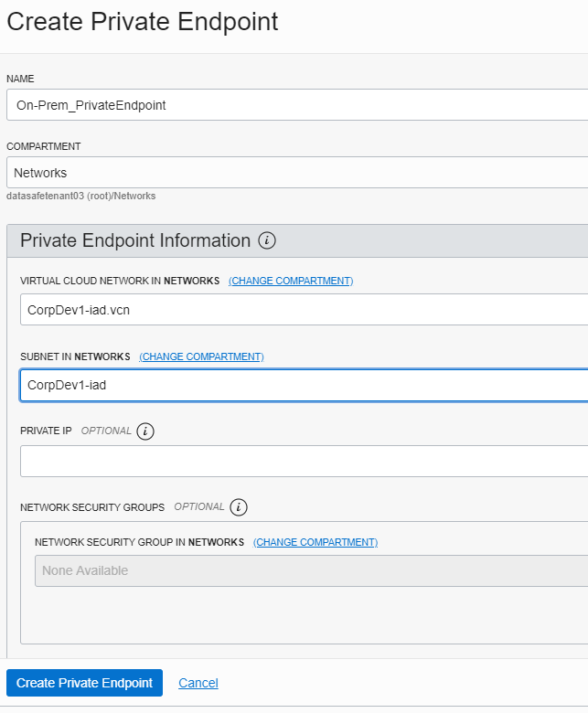This screenshot has width=588, height=713.
Task: Open the Private IP info tooltip icon
Action: point(145,431)
